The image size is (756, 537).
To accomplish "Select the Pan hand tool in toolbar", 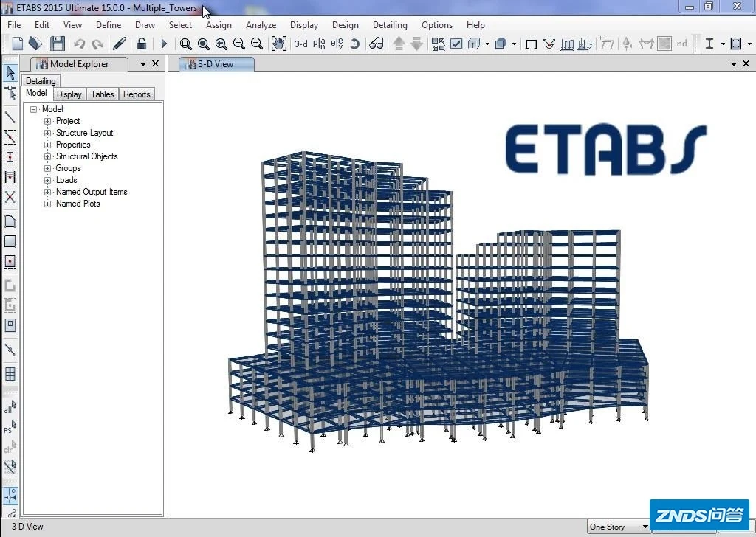I will 278,44.
